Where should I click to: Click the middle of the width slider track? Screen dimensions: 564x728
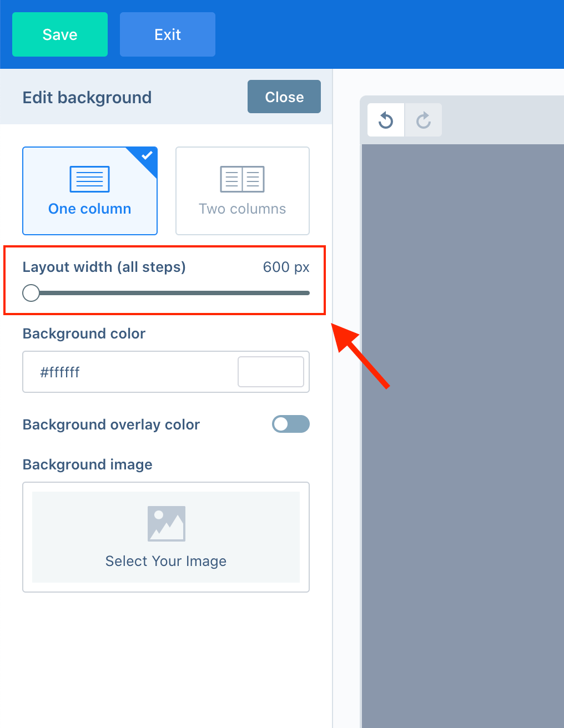[166, 293]
